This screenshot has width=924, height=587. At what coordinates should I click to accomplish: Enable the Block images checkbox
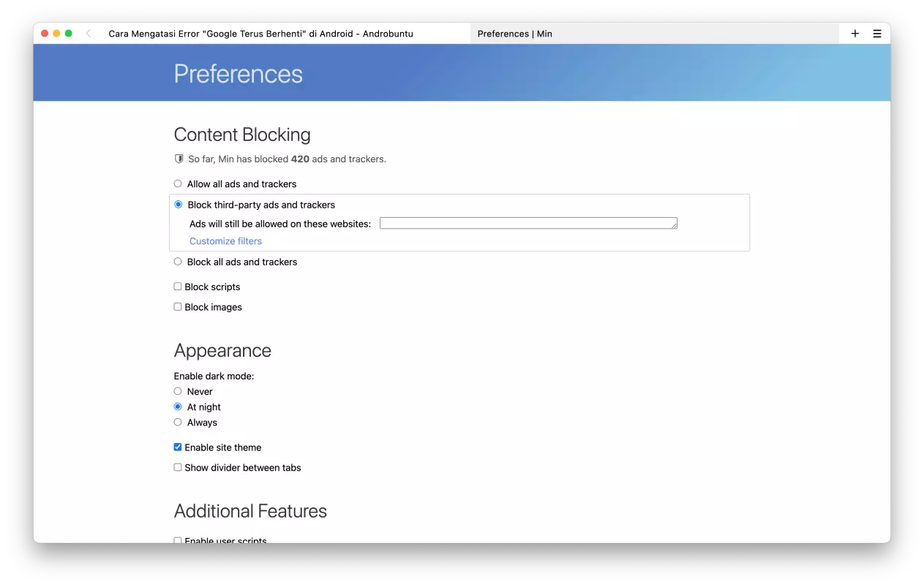pyautogui.click(x=178, y=307)
